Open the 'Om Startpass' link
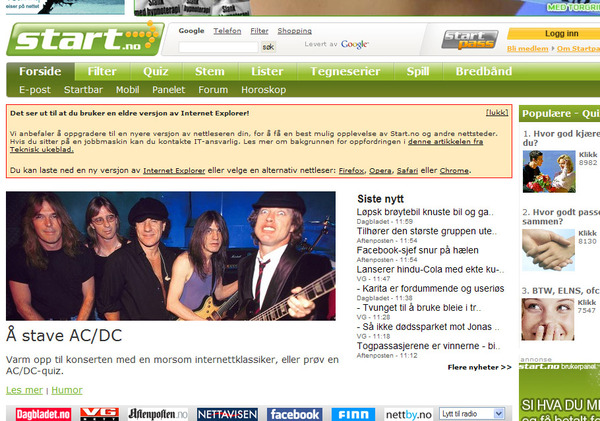The width and height of the screenshot is (600, 421). 578,49
